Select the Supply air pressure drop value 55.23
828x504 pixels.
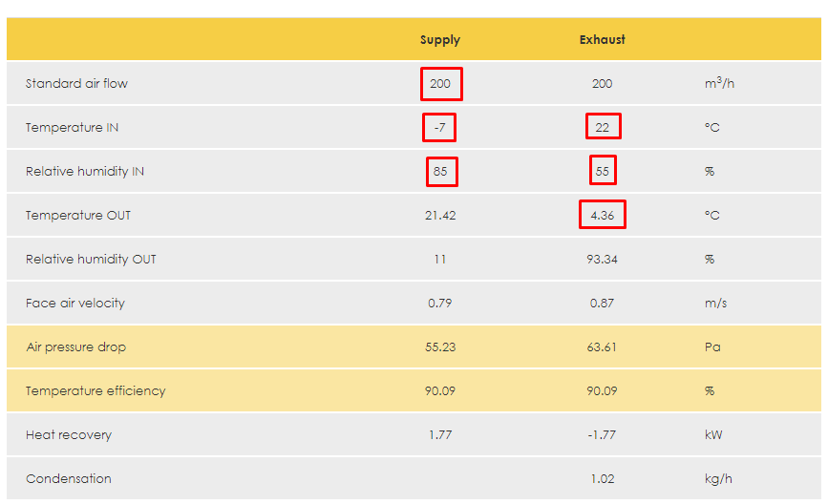440,347
